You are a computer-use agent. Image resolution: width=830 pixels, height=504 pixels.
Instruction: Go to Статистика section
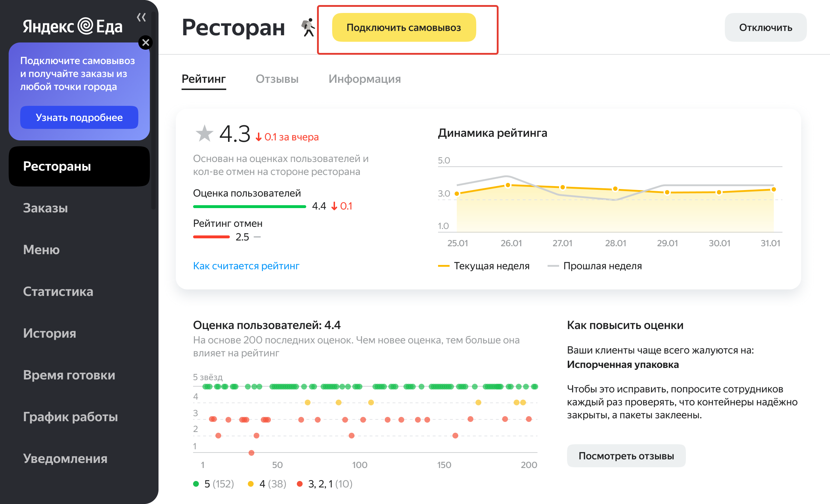(x=58, y=291)
